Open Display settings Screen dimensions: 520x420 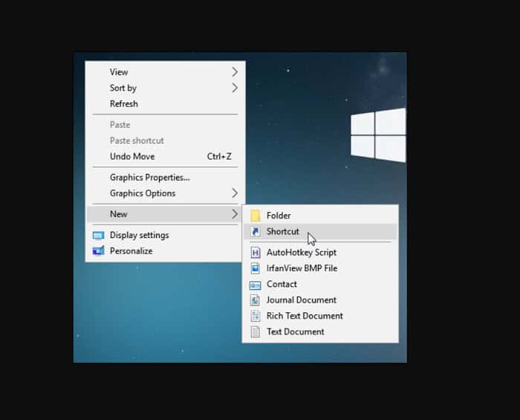[x=165, y=235]
